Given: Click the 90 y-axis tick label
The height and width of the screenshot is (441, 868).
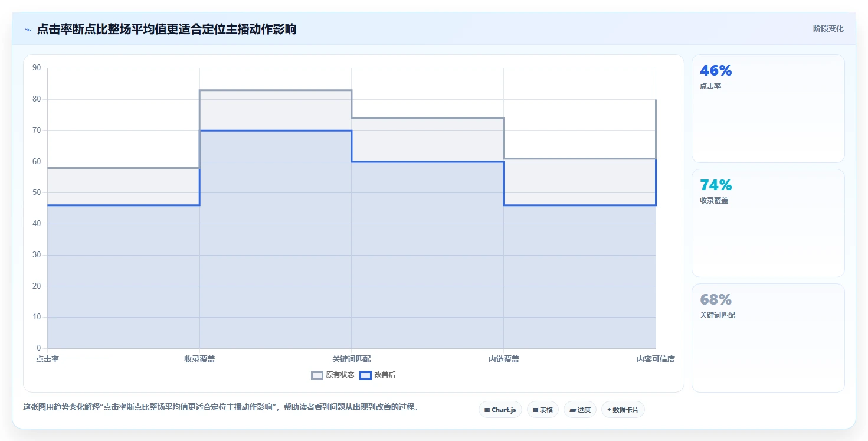Looking at the screenshot, I should pos(37,68).
